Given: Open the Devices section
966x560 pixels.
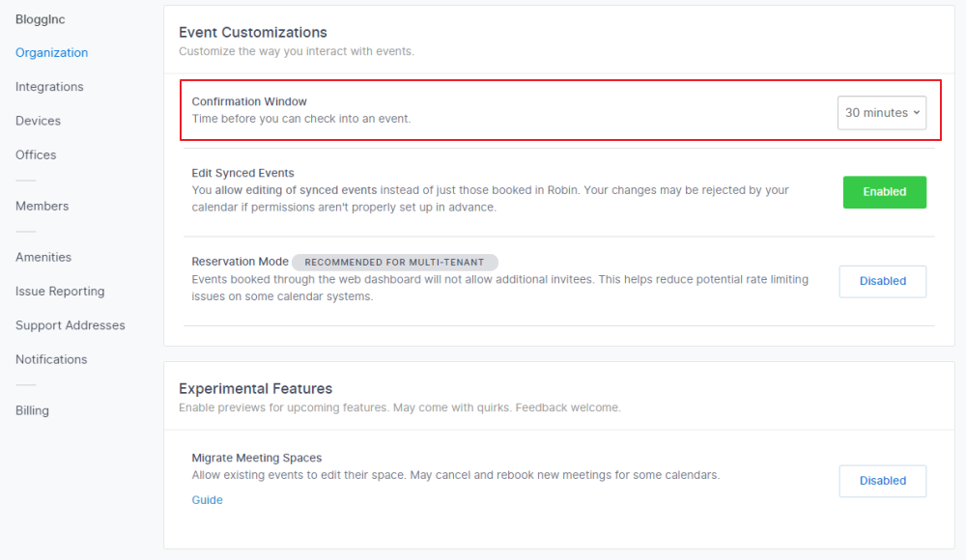Looking at the screenshot, I should [x=38, y=121].
